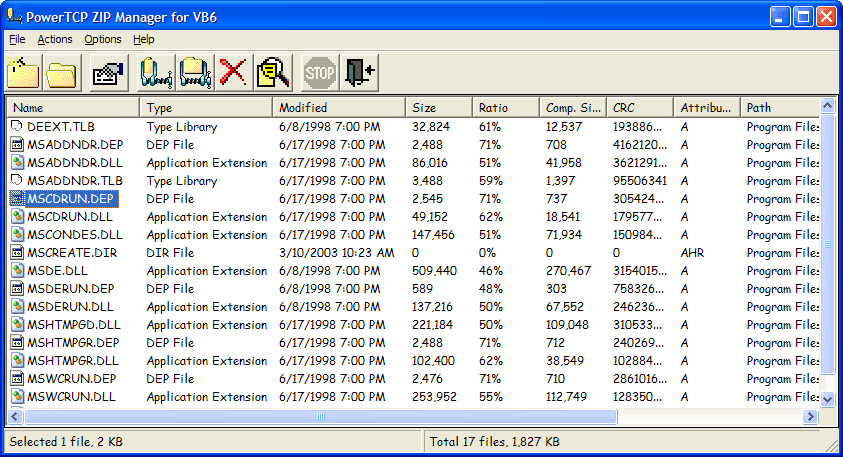This screenshot has width=843, height=457.
Task: Click the Attribu... column header
Action: pos(706,108)
